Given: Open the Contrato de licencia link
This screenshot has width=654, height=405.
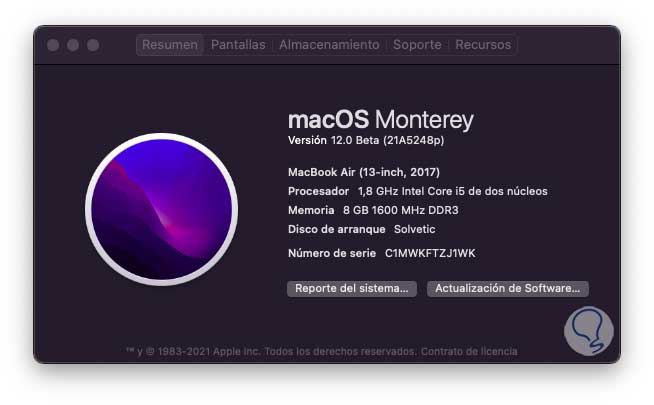Looking at the screenshot, I should coord(469,351).
